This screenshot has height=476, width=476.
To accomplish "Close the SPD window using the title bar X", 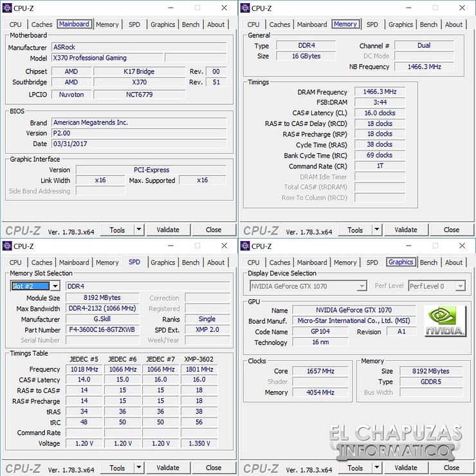I will [x=224, y=246].
